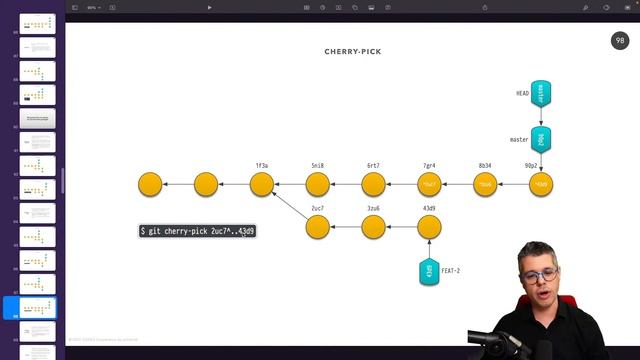640x360 pixels.
Task: Open the thumbnail directly above selected slide
Action: click(x=38, y=284)
